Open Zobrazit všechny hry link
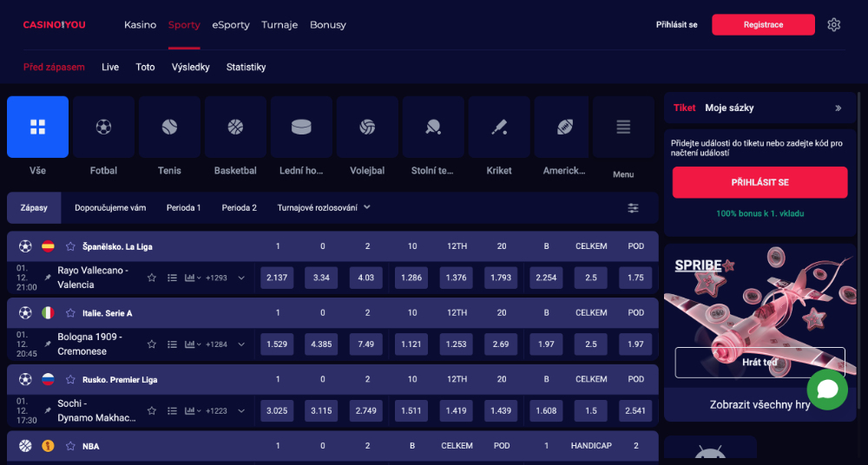The image size is (868, 465). (759, 404)
